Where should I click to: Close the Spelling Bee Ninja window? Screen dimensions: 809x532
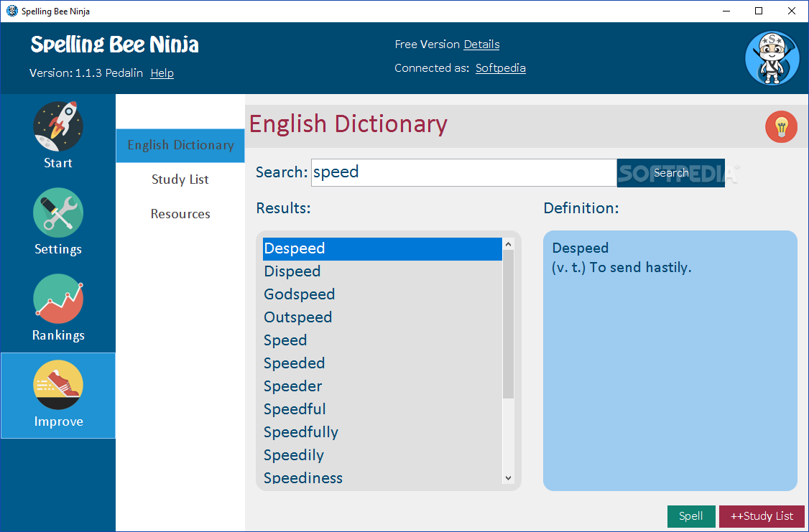pyautogui.click(x=792, y=11)
